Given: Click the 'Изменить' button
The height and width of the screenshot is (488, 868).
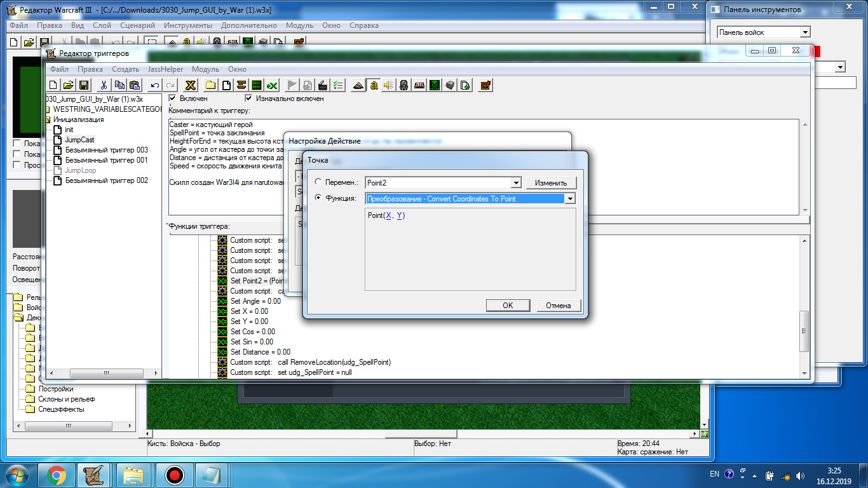Looking at the screenshot, I should (x=551, y=183).
